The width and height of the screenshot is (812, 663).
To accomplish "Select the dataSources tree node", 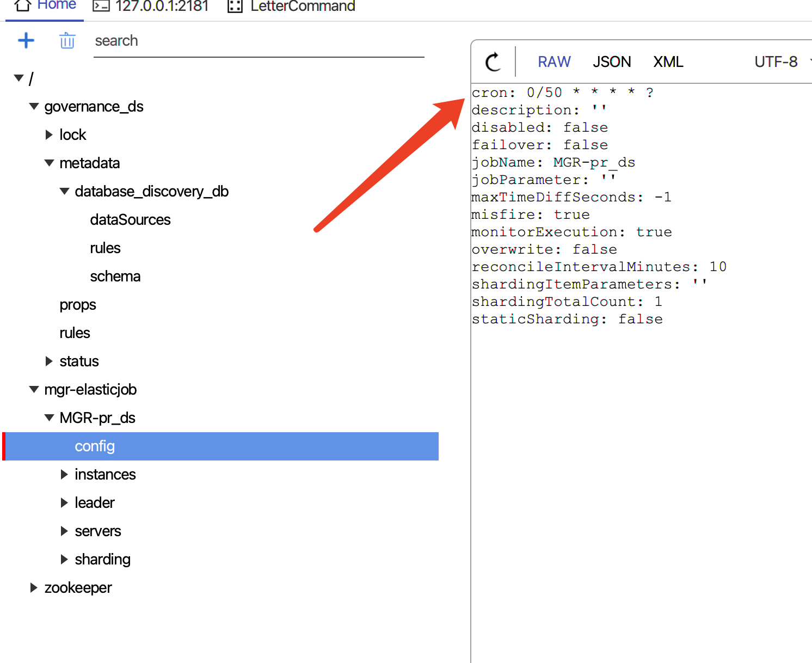I will click(130, 219).
